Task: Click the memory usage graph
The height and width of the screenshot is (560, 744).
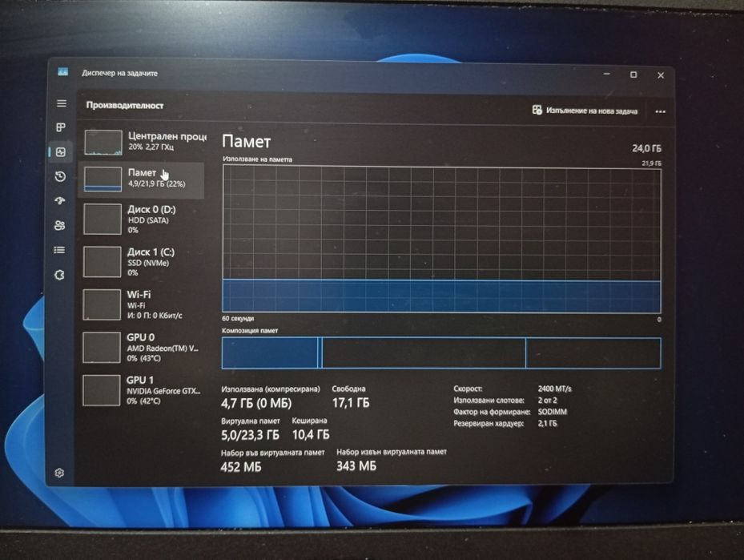Action: (x=441, y=240)
